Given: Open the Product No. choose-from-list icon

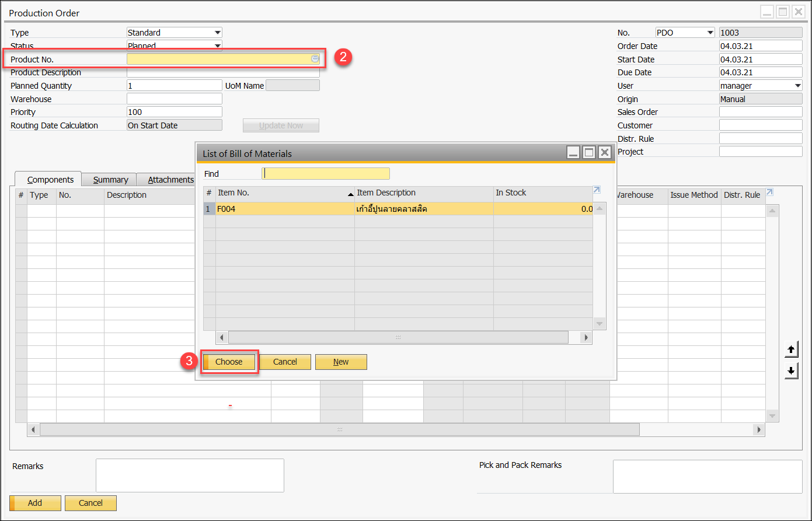Looking at the screenshot, I should (315, 59).
